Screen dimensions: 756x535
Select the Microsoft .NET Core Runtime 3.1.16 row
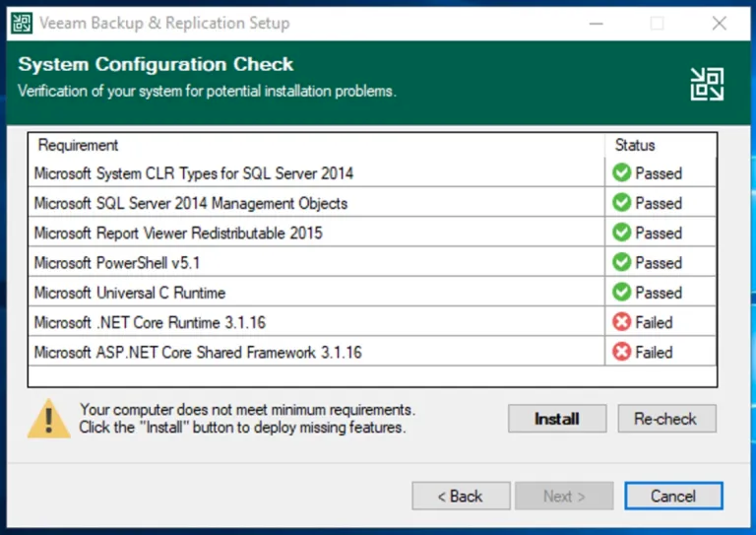[372, 322]
